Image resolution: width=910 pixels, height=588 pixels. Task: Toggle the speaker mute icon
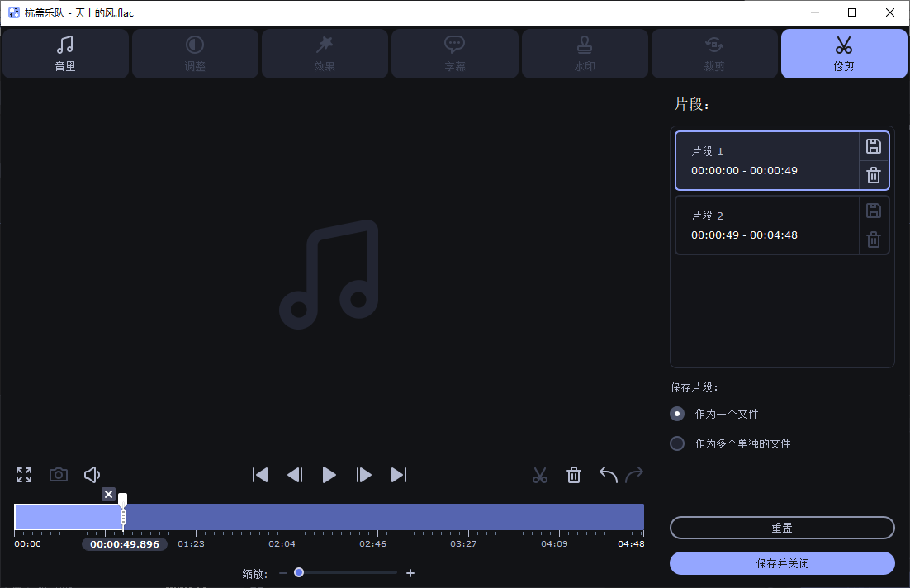(92, 475)
